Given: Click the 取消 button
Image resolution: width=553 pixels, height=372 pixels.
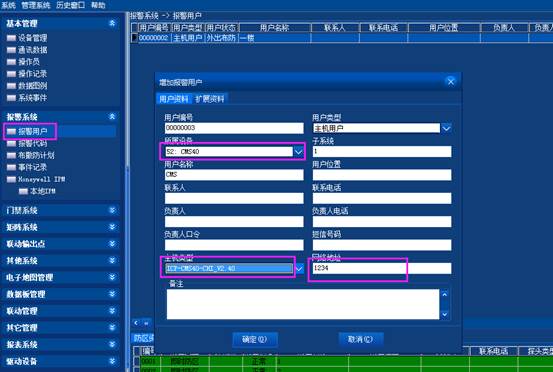Looking at the screenshot, I should pos(360,339).
